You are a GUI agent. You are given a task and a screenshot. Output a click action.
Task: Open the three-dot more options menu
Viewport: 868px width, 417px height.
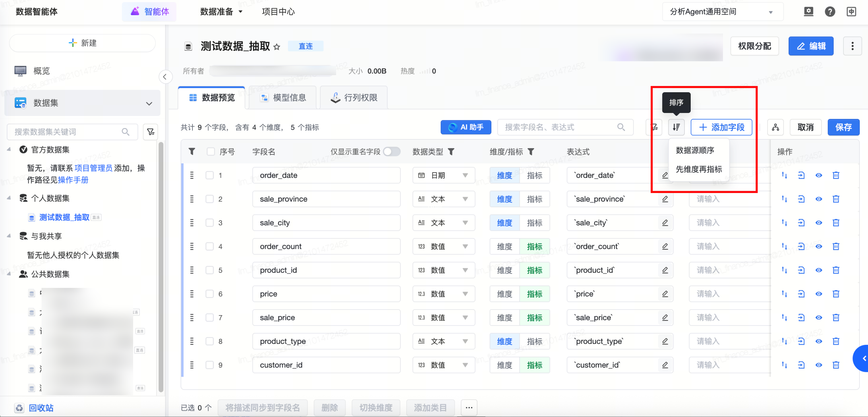pyautogui.click(x=852, y=46)
